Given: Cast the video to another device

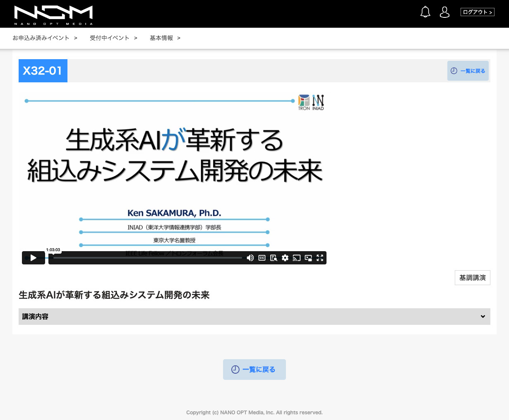Looking at the screenshot, I should point(297,258).
